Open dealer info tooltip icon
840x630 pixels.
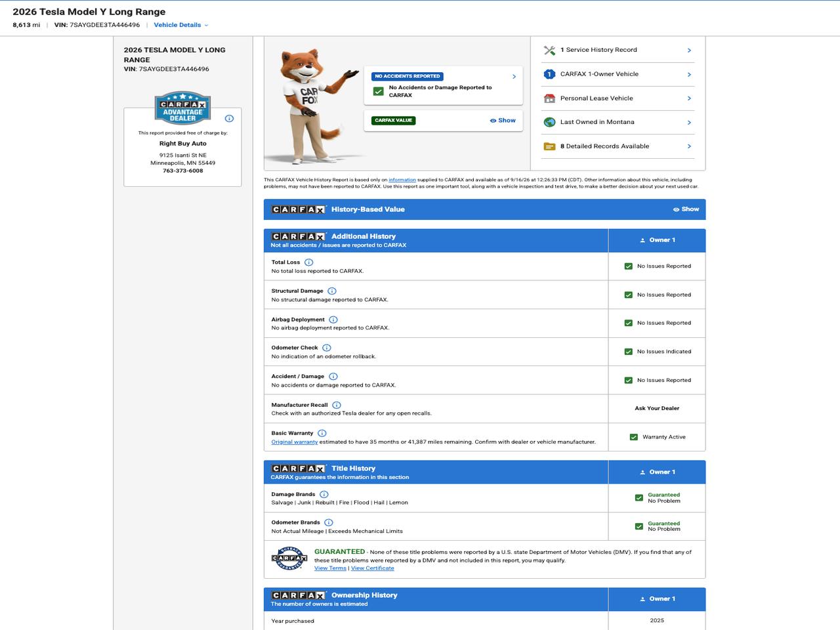click(x=229, y=119)
